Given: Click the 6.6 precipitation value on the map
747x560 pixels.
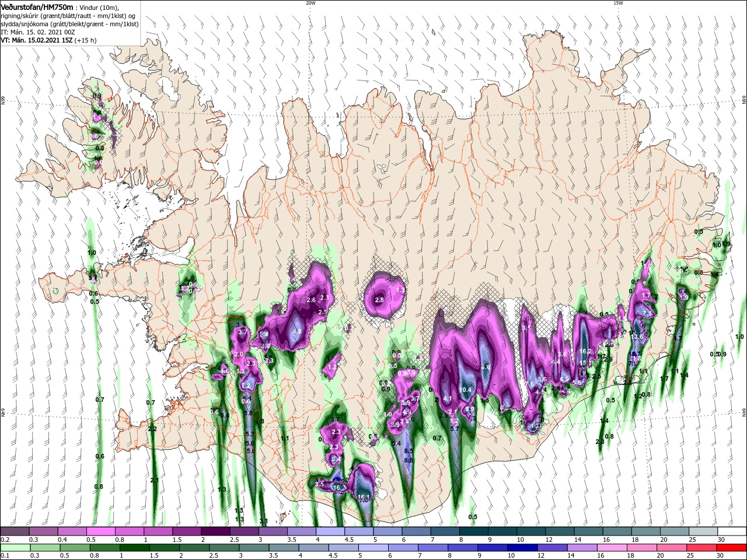Looking at the screenshot, I should (x=486, y=367).
